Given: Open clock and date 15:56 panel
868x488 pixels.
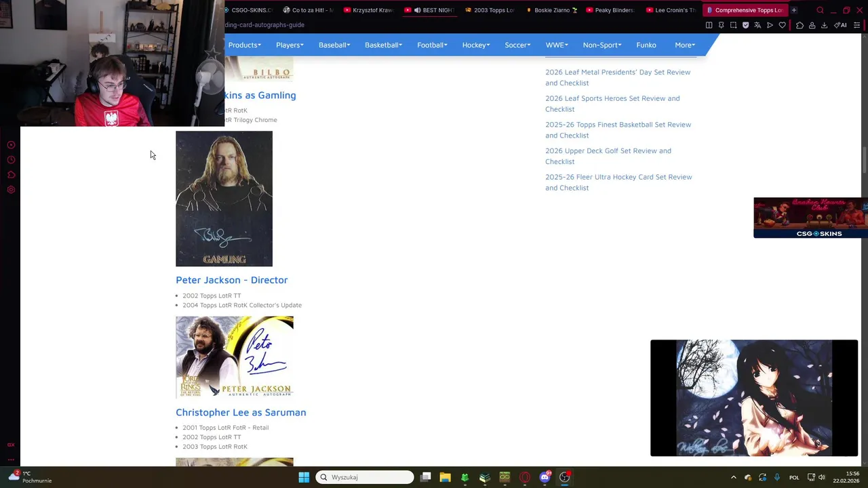Looking at the screenshot, I should (x=846, y=477).
